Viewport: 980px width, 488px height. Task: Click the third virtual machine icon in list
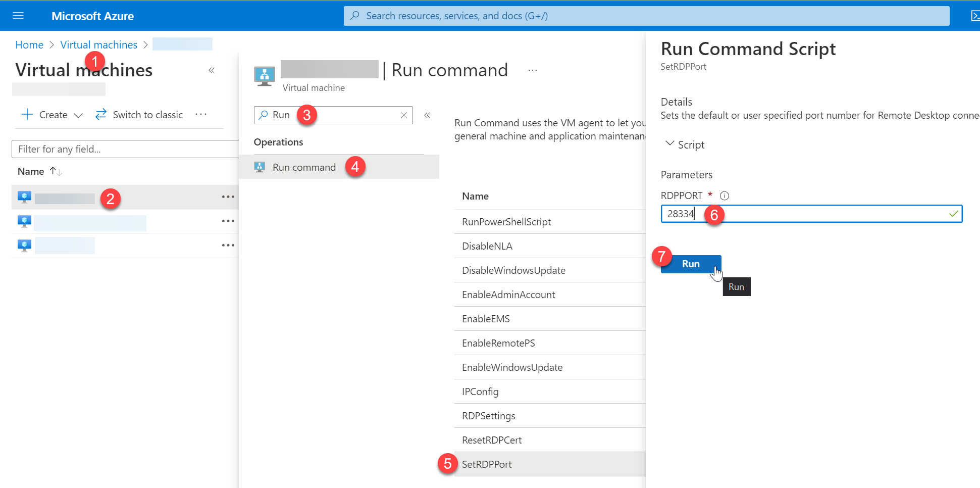pos(24,246)
